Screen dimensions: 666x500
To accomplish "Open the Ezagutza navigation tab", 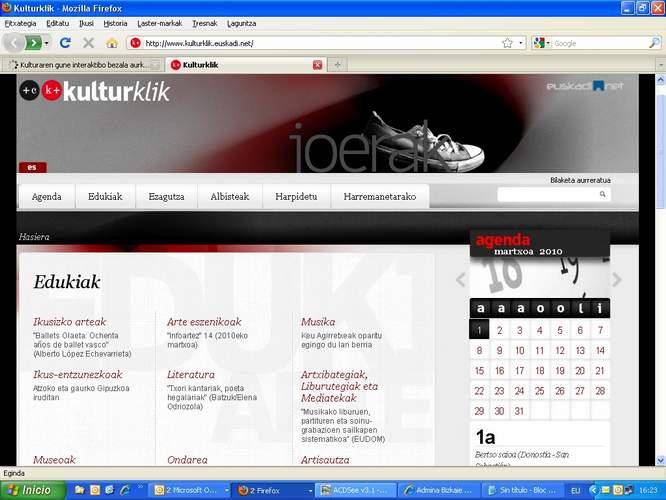I will point(166,196).
